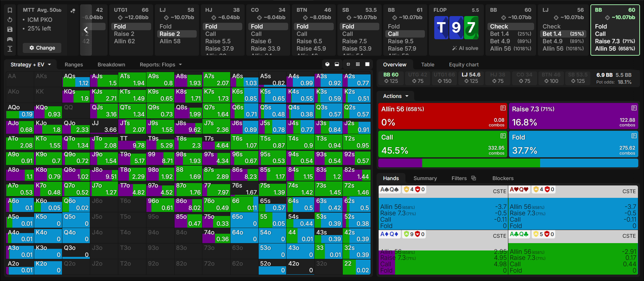Click the note icon on the Raise 7.3 card
The height and width of the screenshot is (281, 644).
click(x=634, y=108)
